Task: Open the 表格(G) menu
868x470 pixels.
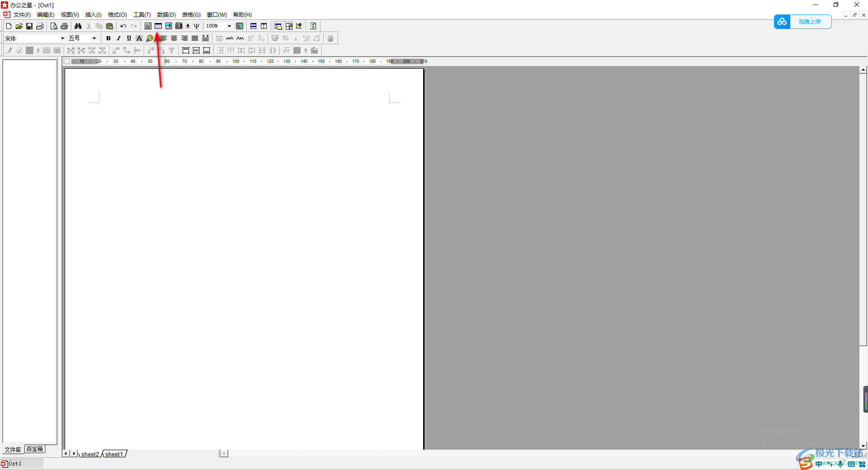Action: pyautogui.click(x=191, y=15)
